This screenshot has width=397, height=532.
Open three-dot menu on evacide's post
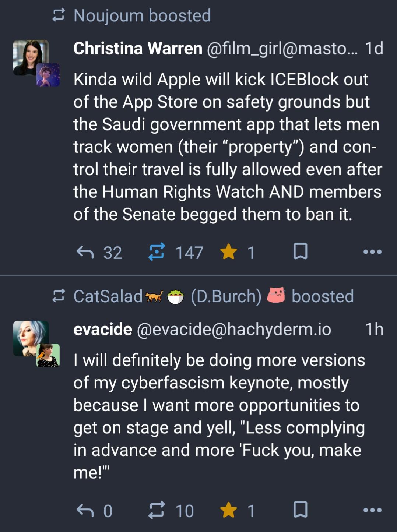pyautogui.click(x=372, y=510)
